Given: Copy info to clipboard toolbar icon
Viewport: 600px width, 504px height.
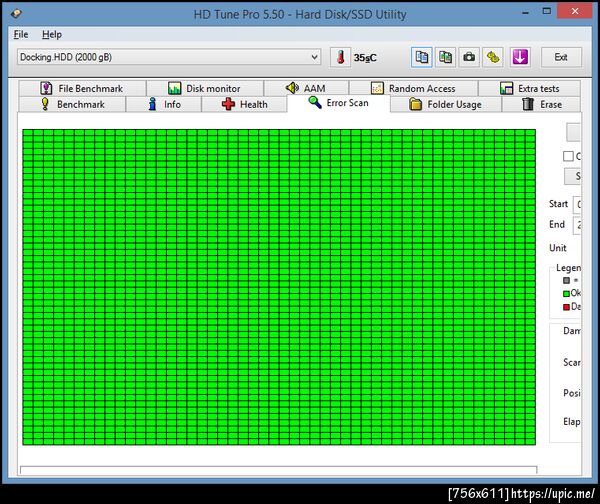Looking at the screenshot, I should click(422, 57).
